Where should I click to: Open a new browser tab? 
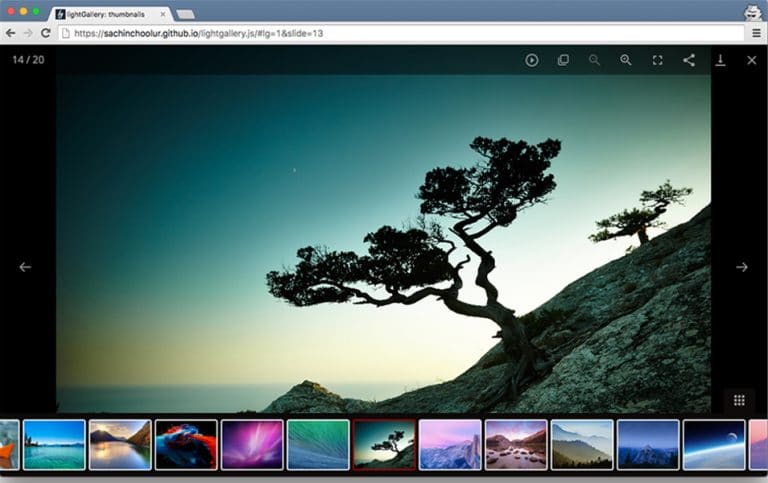(x=186, y=14)
